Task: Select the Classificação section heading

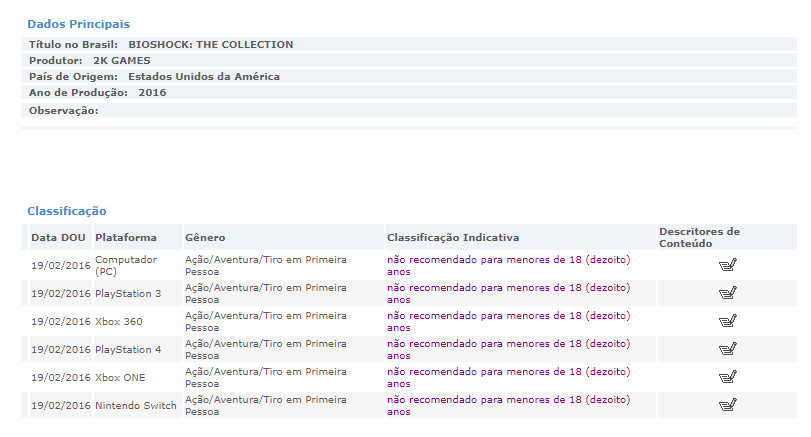Action: tap(67, 211)
